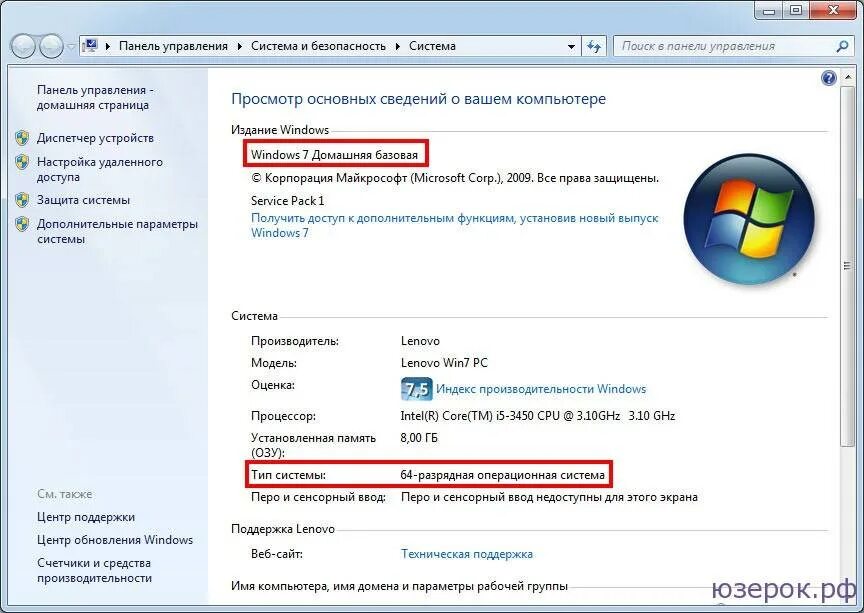The width and height of the screenshot is (864, 613).
Task: Select Панель управления breadcrumb
Action: 173,46
